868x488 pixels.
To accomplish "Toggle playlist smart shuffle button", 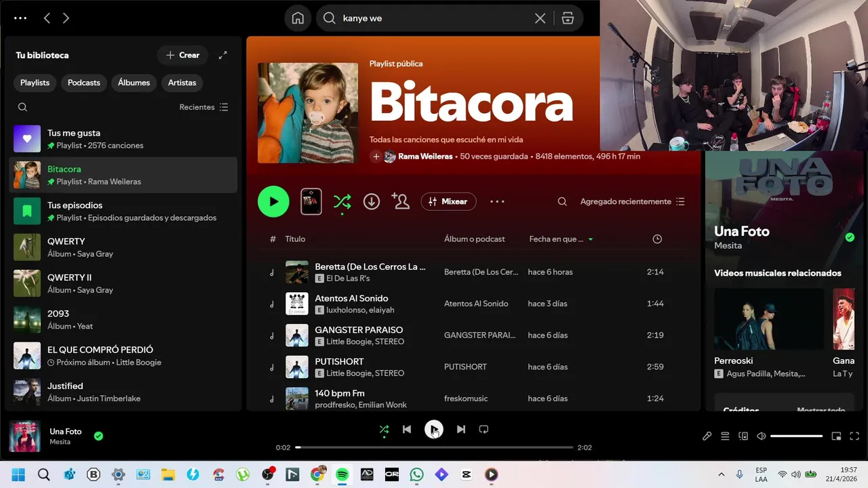I will [342, 201].
